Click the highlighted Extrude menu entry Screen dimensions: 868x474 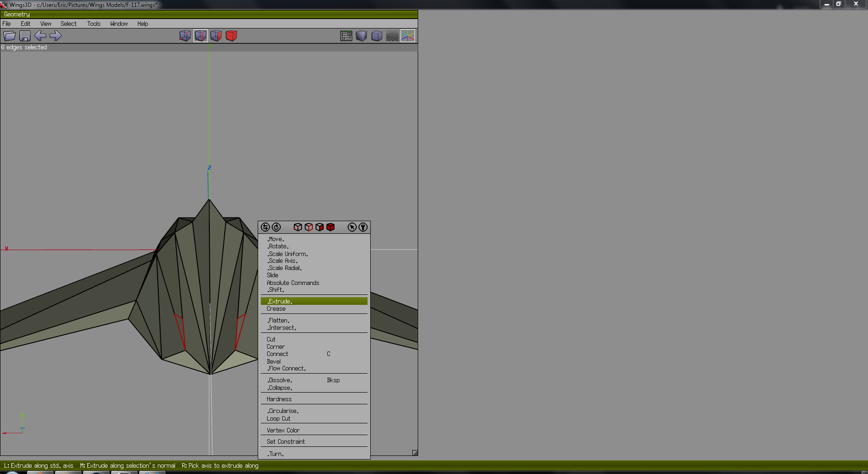click(314, 301)
